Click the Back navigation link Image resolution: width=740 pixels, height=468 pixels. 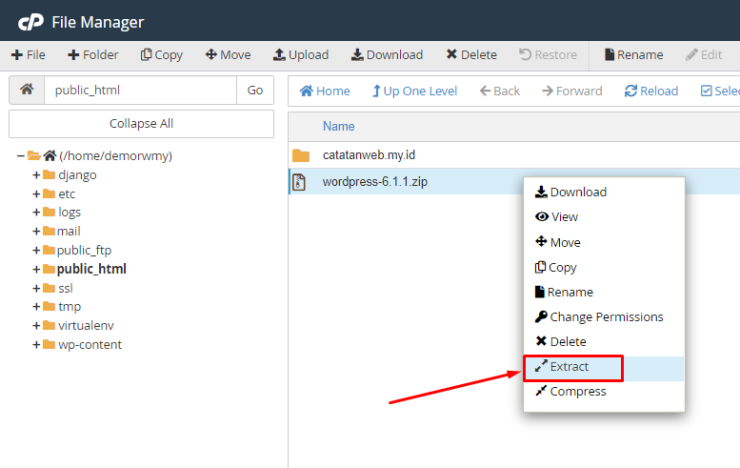[500, 91]
